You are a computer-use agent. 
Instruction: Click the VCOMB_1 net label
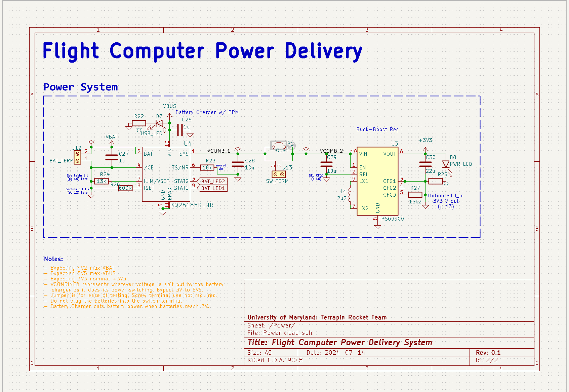click(218, 151)
